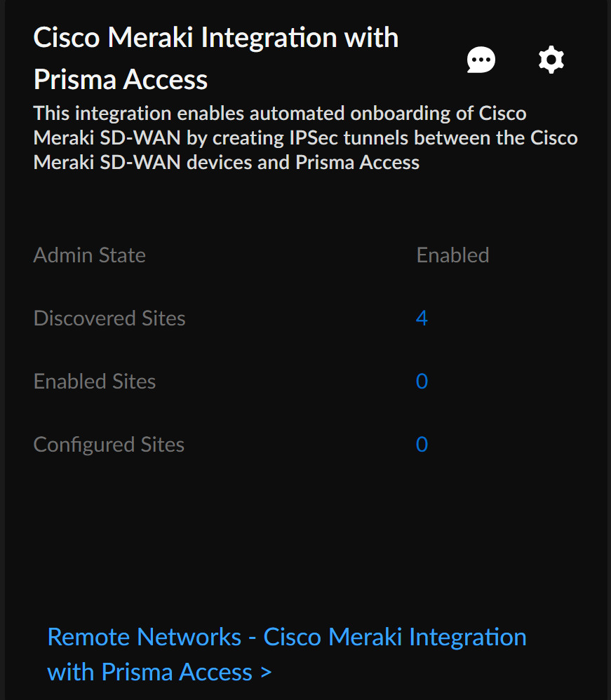Follow the Remote Networks - Cisco Meraki link
The height and width of the screenshot is (700, 611).
tap(286, 638)
